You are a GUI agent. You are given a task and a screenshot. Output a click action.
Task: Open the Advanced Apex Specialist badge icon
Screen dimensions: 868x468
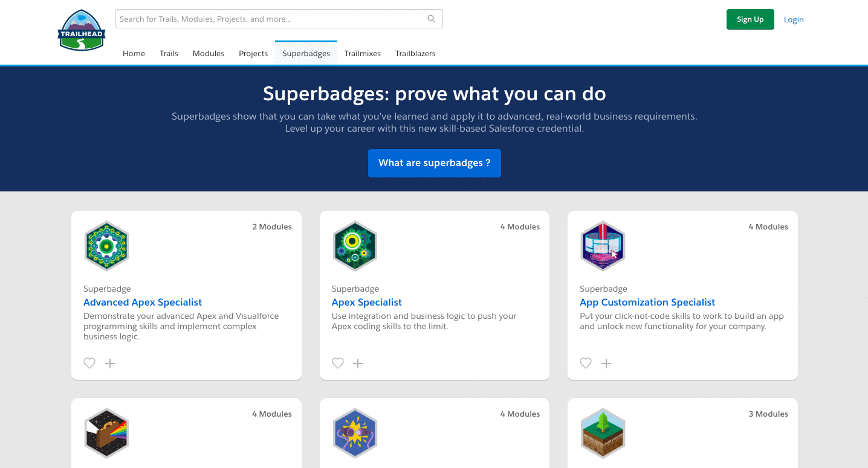107,246
